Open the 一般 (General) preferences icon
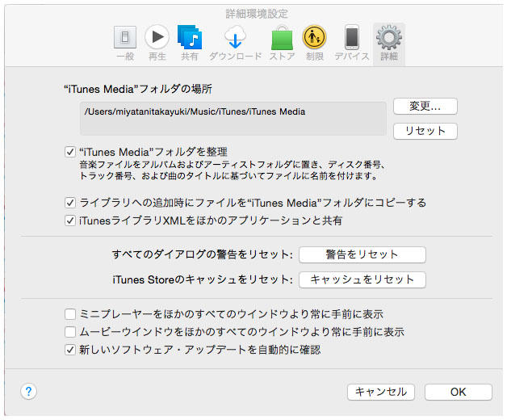This screenshot has height=420, width=507. (x=124, y=38)
